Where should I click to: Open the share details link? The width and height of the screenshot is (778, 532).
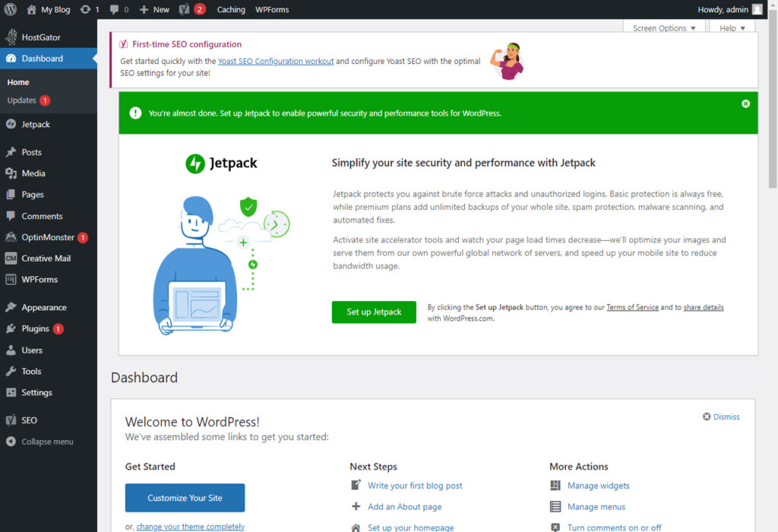click(x=704, y=307)
